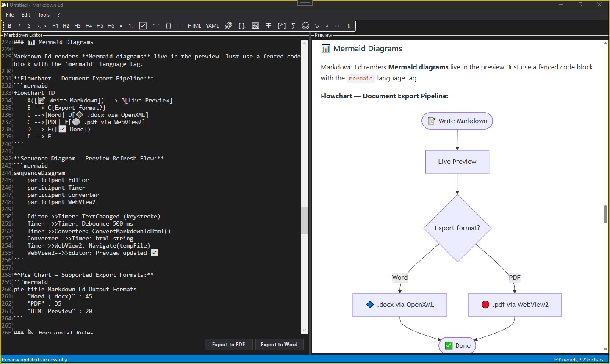Viewport: 610px width, 364px height.
Task: Open the Tools menu
Action: tap(44, 15)
